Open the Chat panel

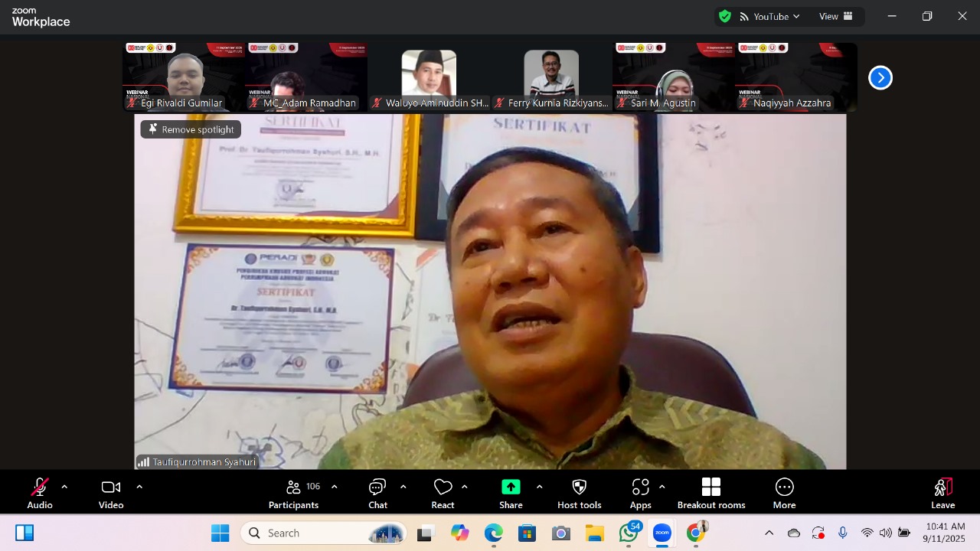[377, 494]
